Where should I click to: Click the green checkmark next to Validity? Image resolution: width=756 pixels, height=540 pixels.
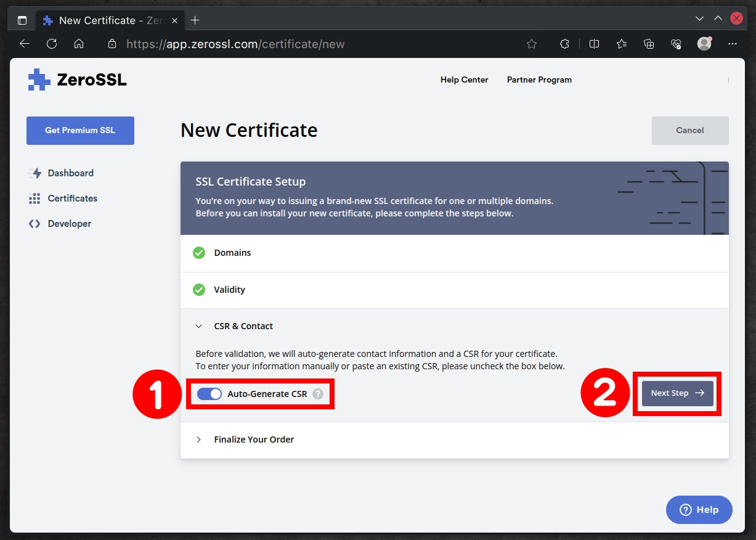[x=199, y=290]
